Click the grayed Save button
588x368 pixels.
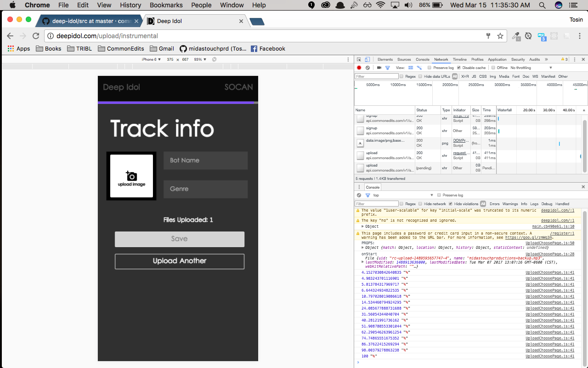180,239
